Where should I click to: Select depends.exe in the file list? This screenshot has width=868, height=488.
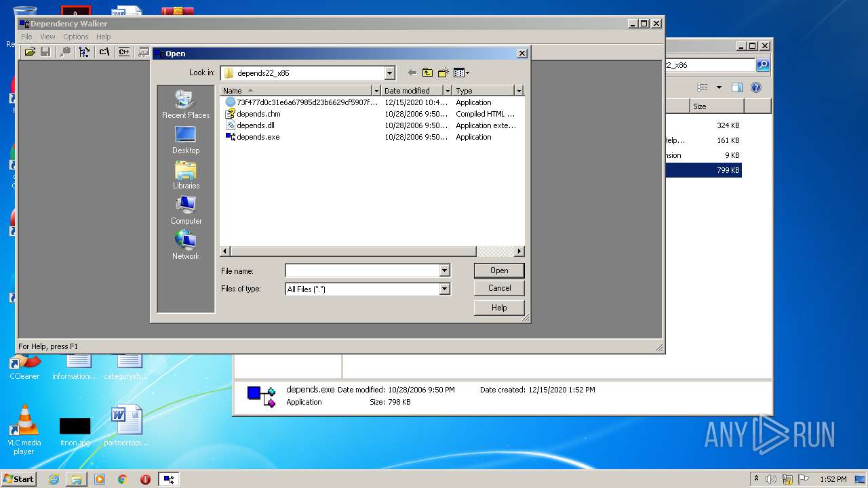point(252,137)
